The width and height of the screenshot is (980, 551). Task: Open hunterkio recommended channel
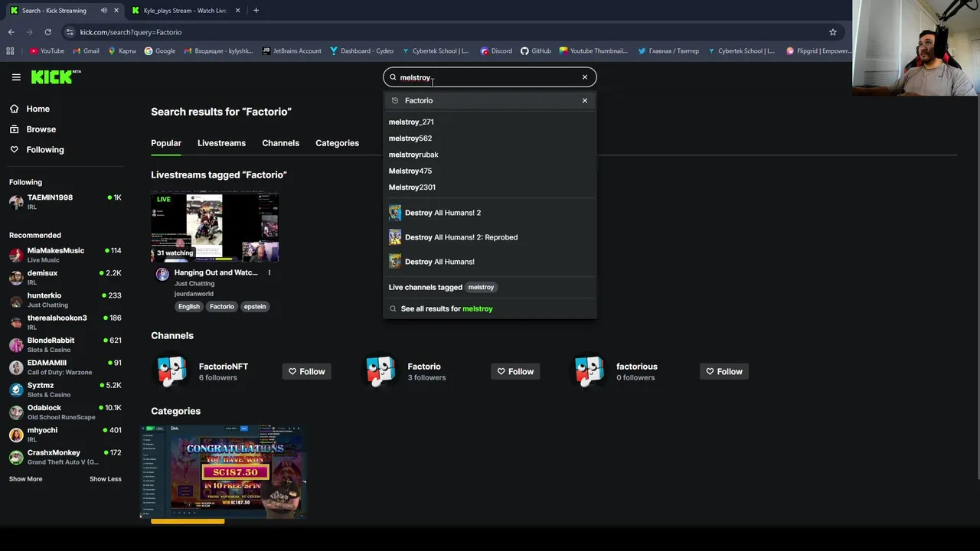(65, 300)
